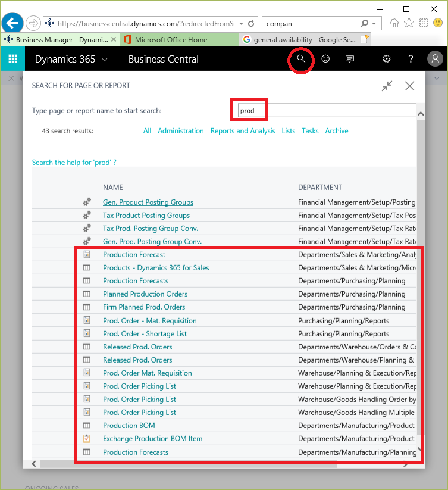Open Products - Dynamics 365 for Sales
This screenshot has width=448, height=490.
[156, 267]
